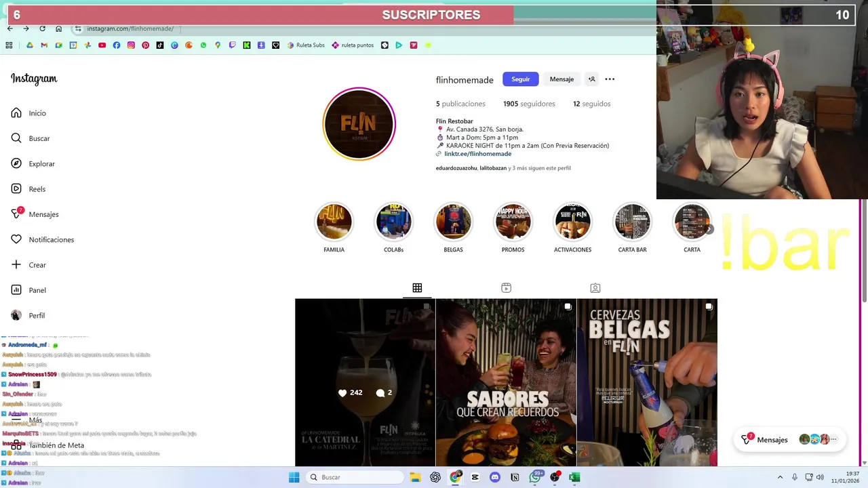Open the Flin profile picture story
The width and height of the screenshot is (868, 488).
point(359,124)
